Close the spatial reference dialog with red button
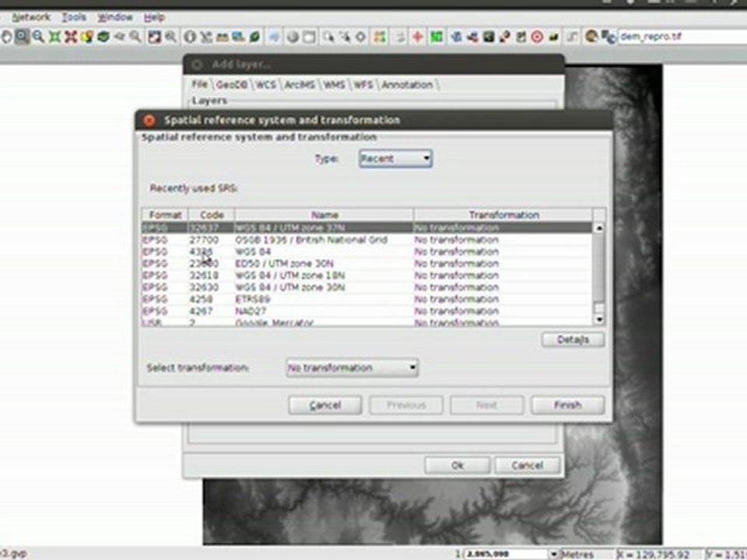This screenshot has height=560, width=747. [149, 121]
